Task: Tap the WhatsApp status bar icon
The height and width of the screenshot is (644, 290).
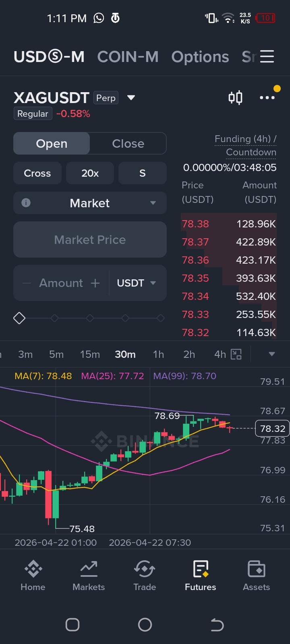Action: pos(99,18)
